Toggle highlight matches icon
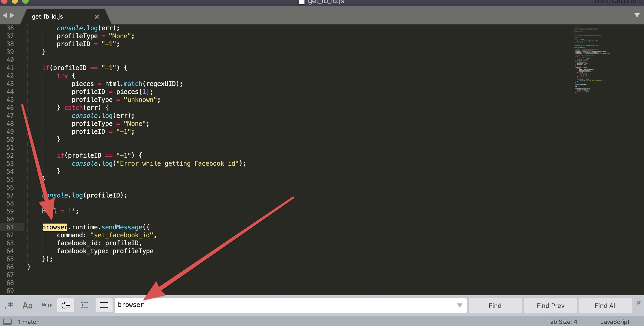 click(x=104, y=305)
